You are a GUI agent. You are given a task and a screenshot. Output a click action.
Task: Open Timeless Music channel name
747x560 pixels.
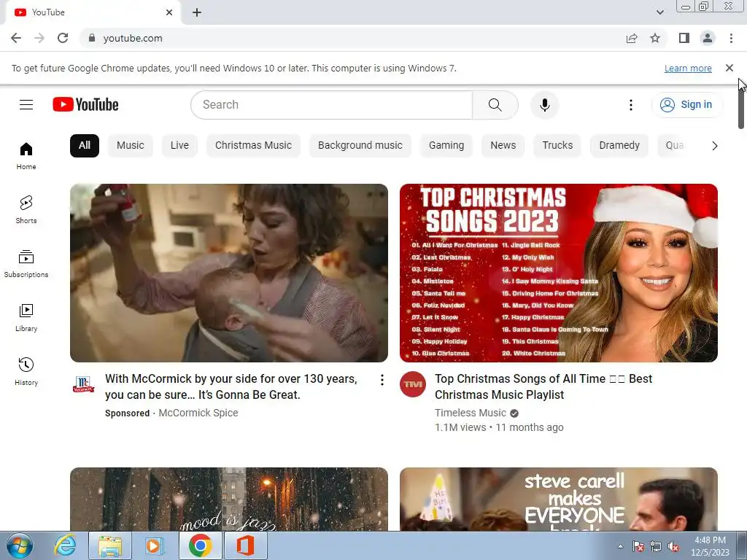[x=471, y=413]
